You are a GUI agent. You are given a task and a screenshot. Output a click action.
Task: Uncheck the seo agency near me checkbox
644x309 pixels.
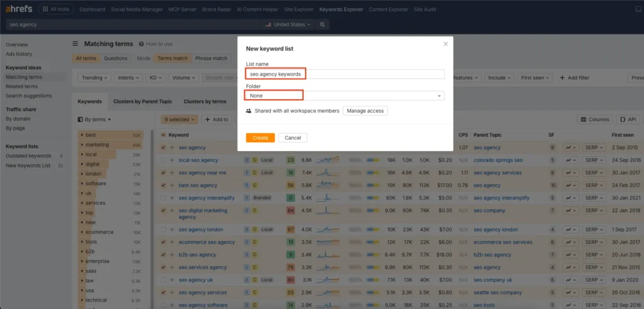[x=164, y=173]
